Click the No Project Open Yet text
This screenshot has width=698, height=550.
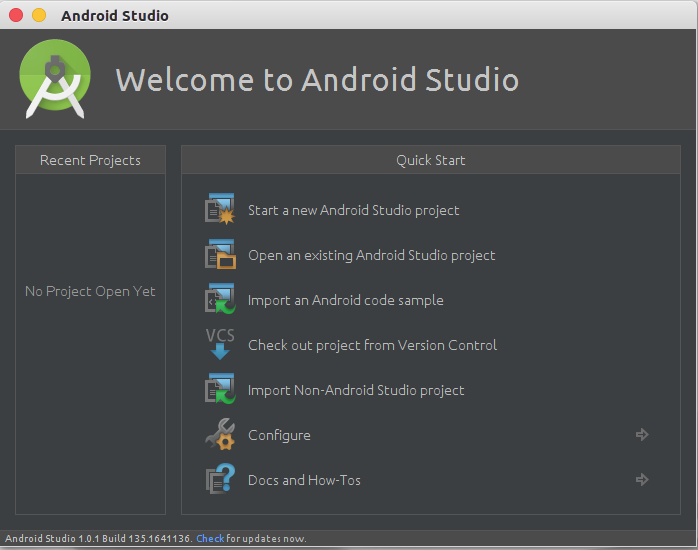(90, 291)
